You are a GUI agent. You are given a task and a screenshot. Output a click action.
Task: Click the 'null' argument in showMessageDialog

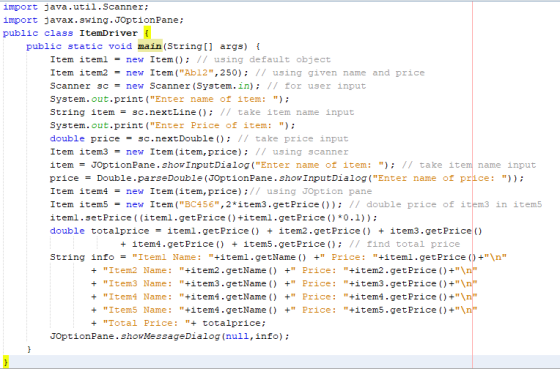238,336
